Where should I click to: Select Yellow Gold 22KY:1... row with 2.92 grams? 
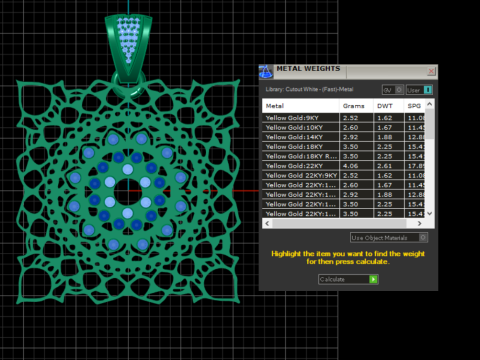pos(344,195)
